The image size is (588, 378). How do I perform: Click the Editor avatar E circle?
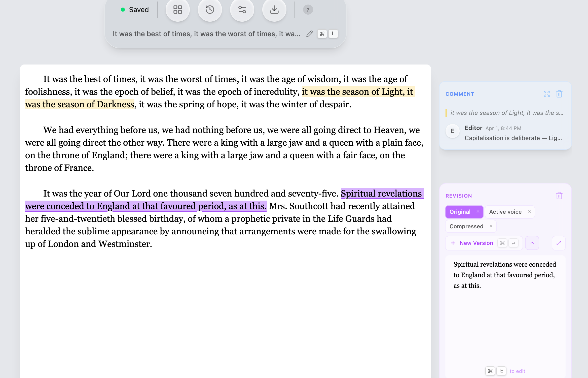[x=453, y=131]
